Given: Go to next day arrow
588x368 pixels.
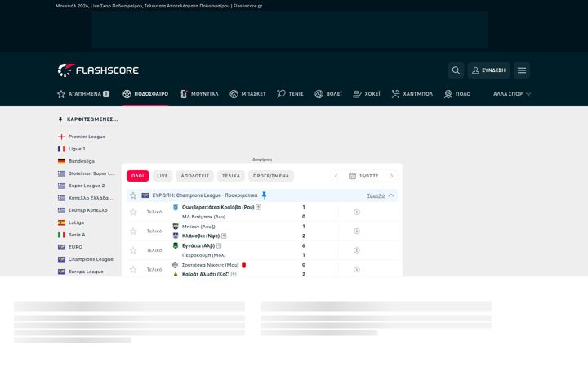Looking at the screenshot, I should pyautogui.click(x=391, y=176).
